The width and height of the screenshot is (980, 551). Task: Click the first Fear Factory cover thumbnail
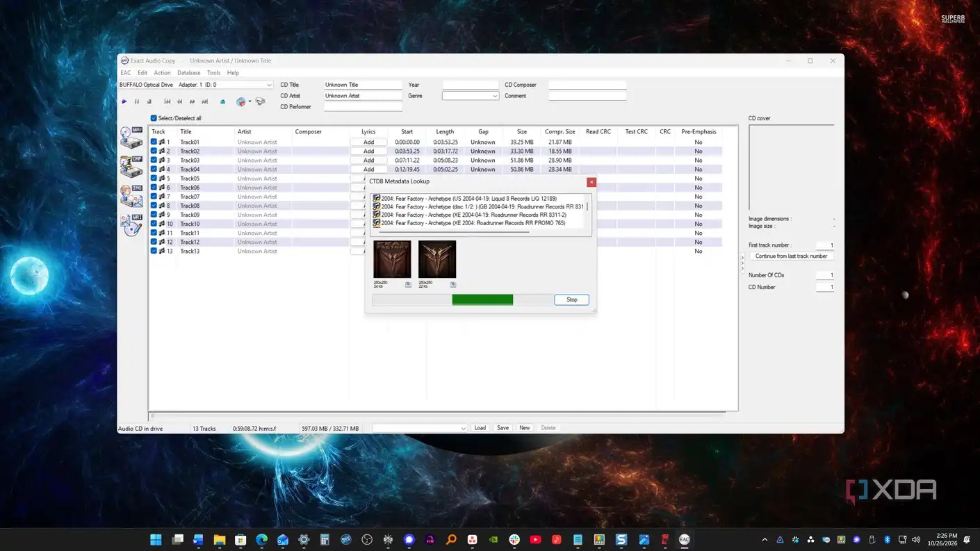(x=392, y=259)
